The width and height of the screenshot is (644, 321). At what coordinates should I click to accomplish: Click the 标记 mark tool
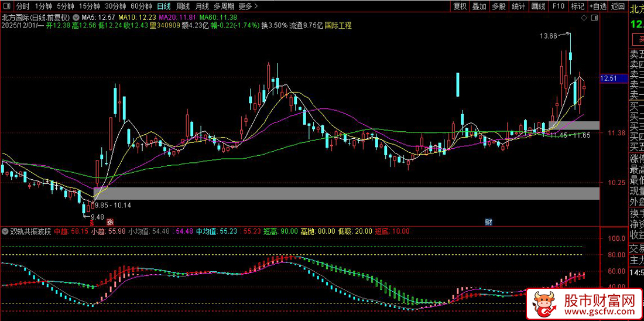pyautogui.click(x=577, y=6)
